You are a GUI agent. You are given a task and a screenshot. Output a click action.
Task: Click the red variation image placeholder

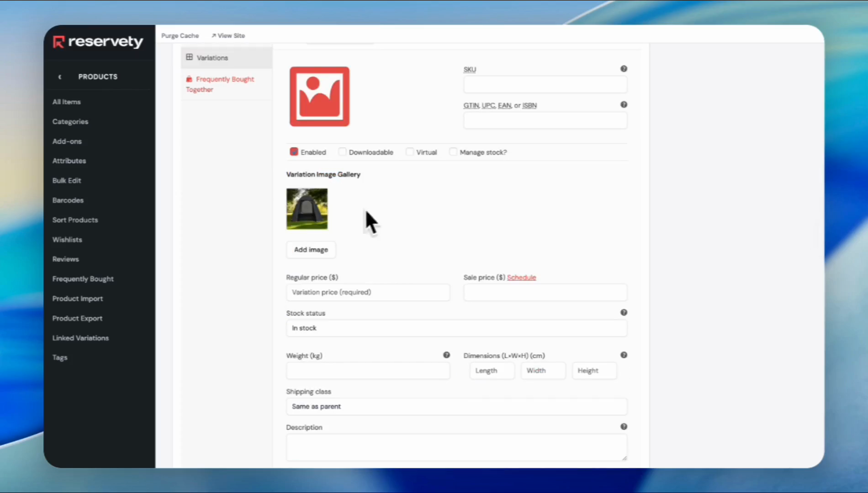point(319,96)
